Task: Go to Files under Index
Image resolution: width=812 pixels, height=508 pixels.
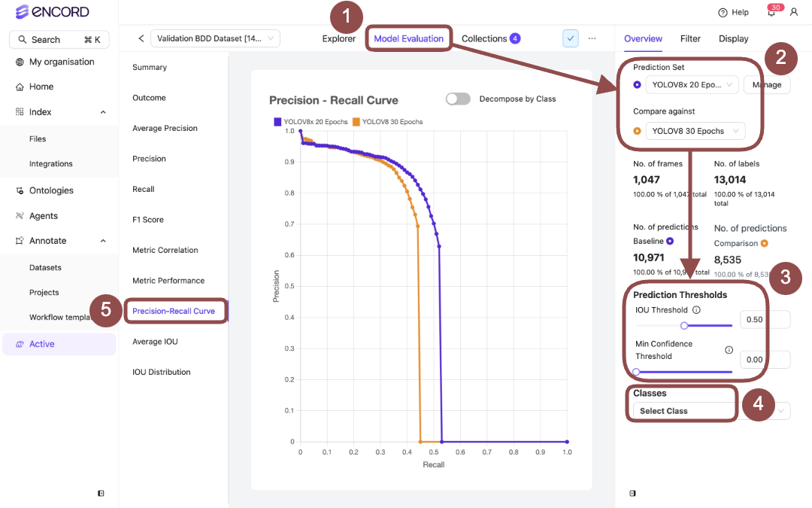Action: pos(38,139)
